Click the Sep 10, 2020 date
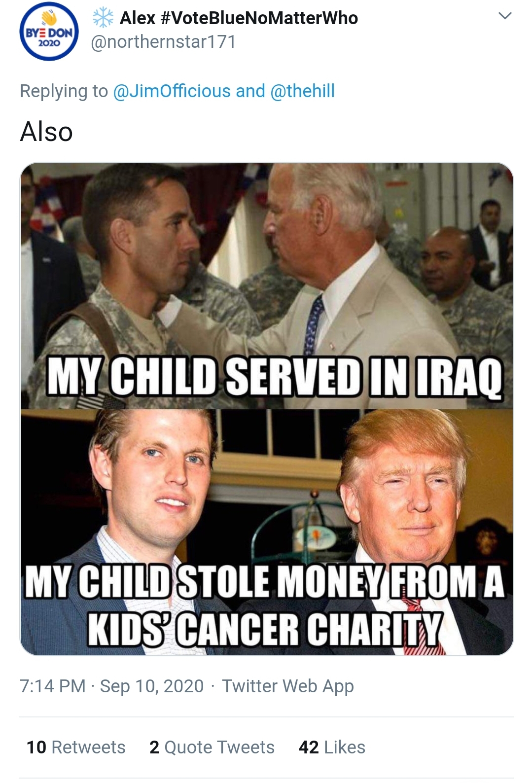This screenshot has height=783, width=532. (152, 686)
